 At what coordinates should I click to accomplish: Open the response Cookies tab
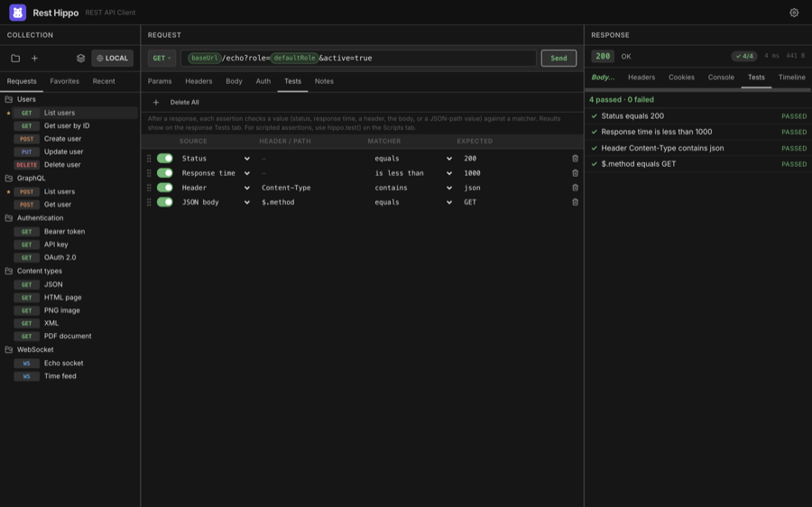coord(681,78)
